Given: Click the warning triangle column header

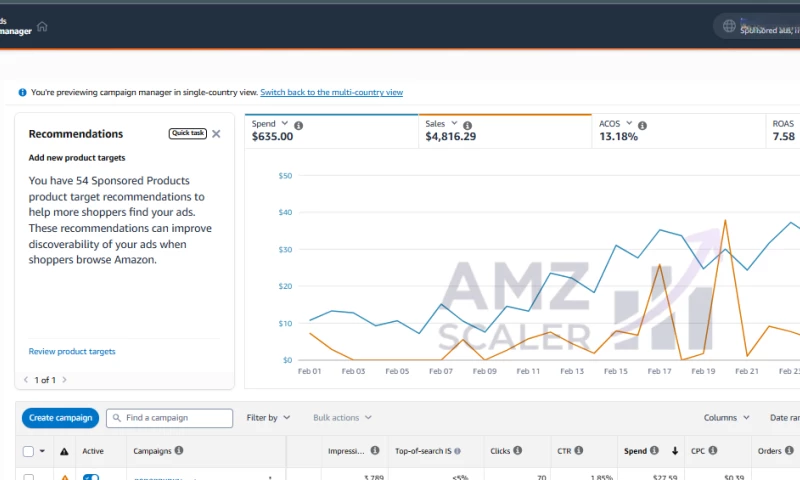Looking at the screenshot, I should click(x=64, y=451).
